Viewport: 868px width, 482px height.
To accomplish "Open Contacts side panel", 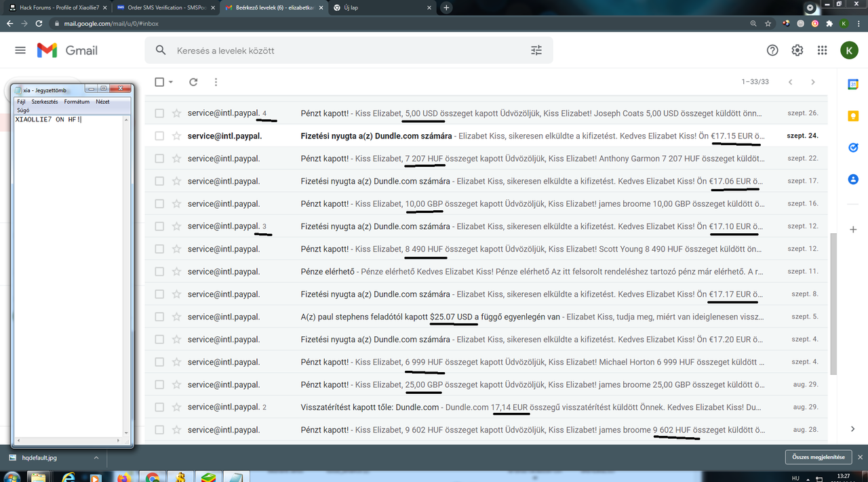I will pyautogui.click(x=853, y=180).
